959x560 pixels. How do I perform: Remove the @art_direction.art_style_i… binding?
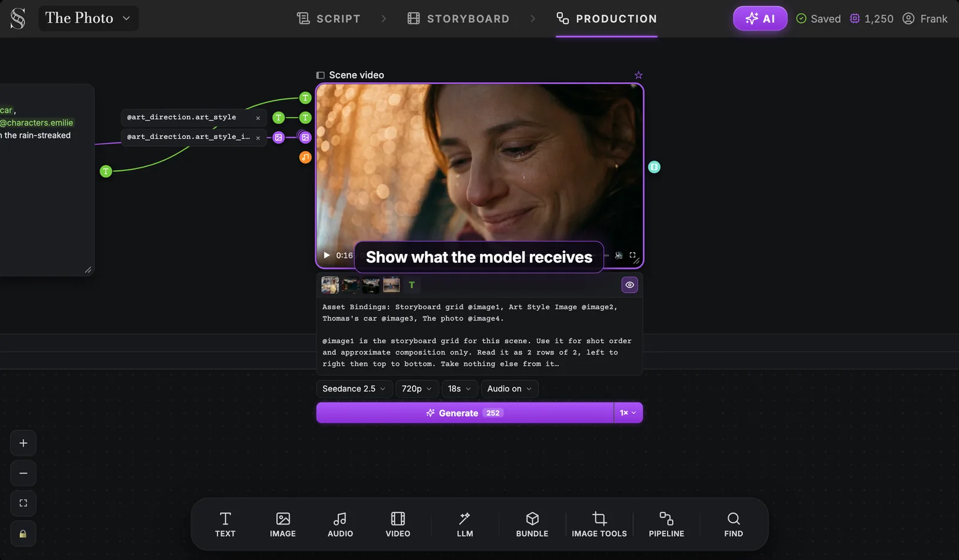coord(258,138)
